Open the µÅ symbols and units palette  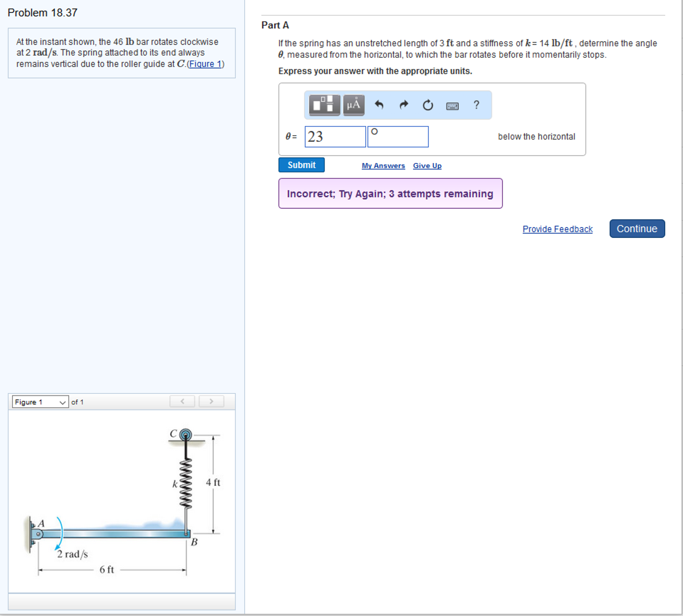[x=353, y=105]
